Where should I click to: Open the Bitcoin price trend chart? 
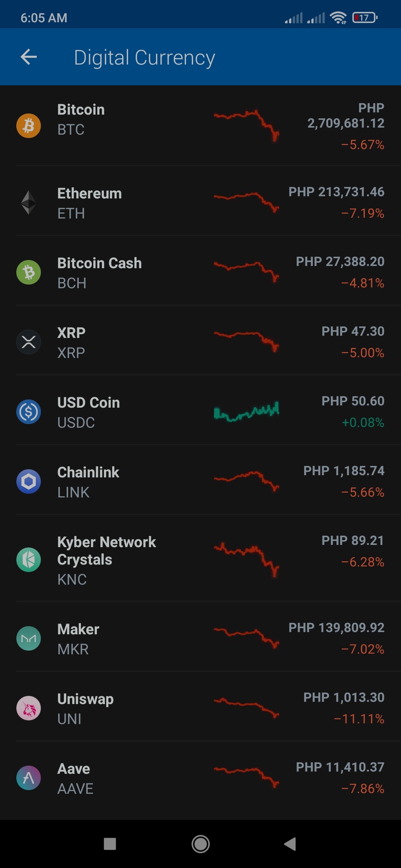point(247,126)
